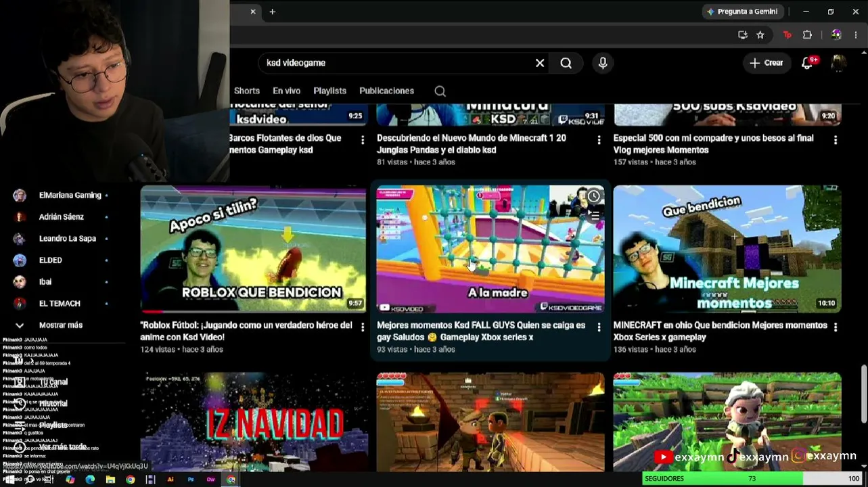The width and height of the screenshot is (868, 487).
Task: Click Pregunta a Gemini button
Action: pyautogui.click(x=741, y=11)
